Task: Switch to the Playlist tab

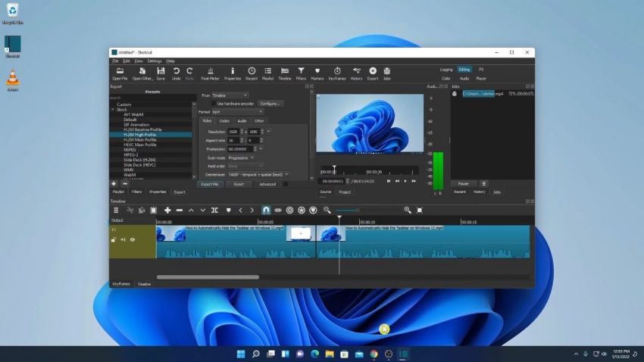Action: [118, 192]
